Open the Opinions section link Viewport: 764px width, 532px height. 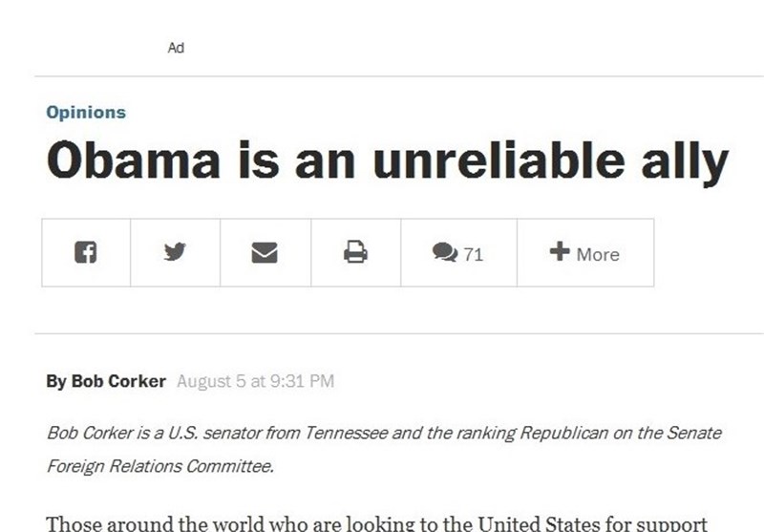[x=86, y=112]
